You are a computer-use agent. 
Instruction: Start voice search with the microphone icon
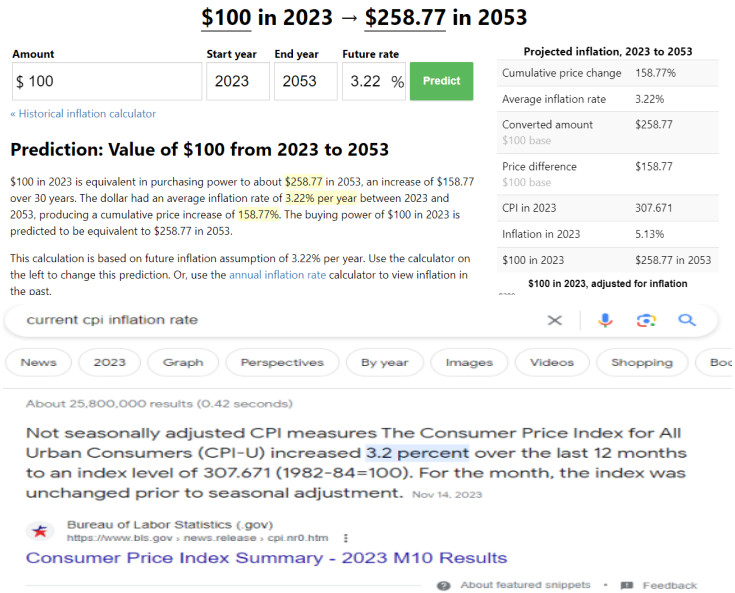pos(605,320)
